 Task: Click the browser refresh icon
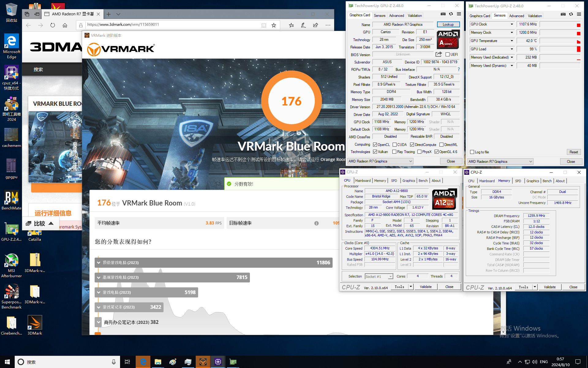point(53,25)
